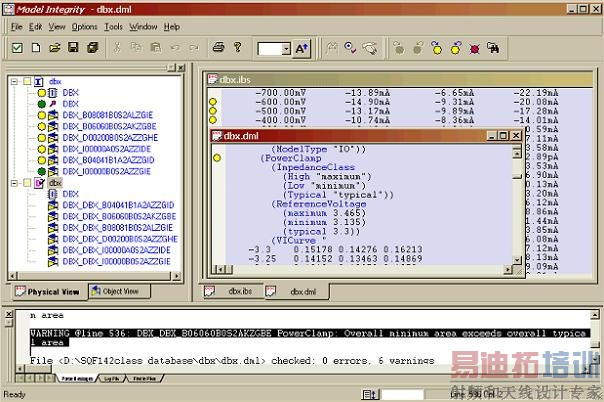Collapse the lower dbx DML tree node
The image size is (604, 402).
(14, 183)
